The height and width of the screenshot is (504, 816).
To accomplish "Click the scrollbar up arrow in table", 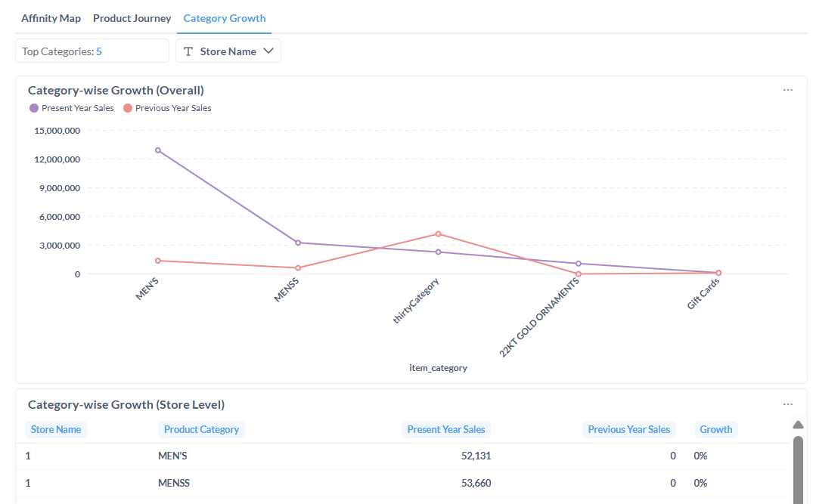I will coord(798,424).
